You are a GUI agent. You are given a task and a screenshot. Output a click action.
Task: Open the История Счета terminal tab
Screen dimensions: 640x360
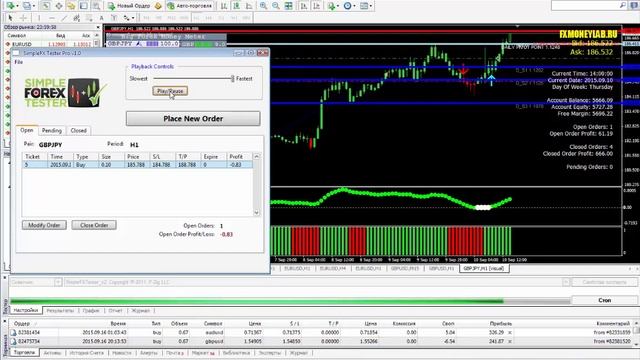(86, 353)
